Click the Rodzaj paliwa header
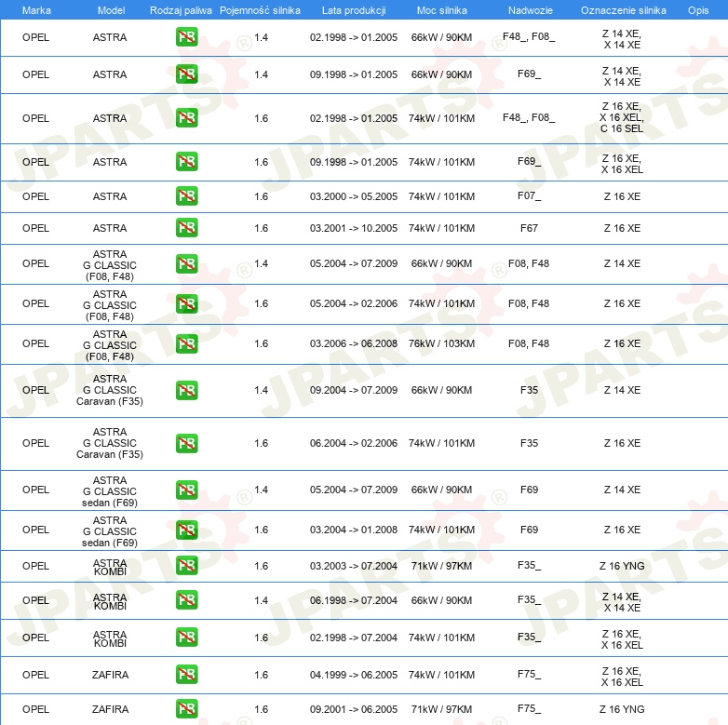 tap(181, 10)
